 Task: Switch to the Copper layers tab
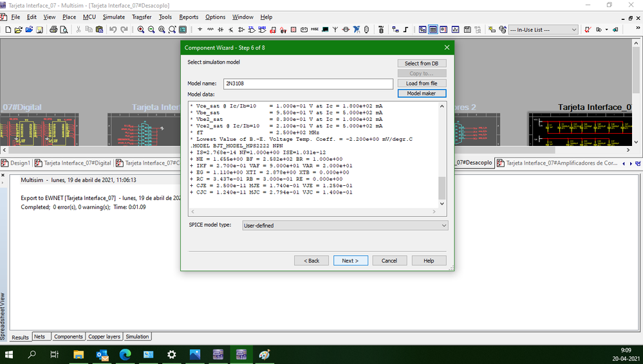click(x=104, y=336)
